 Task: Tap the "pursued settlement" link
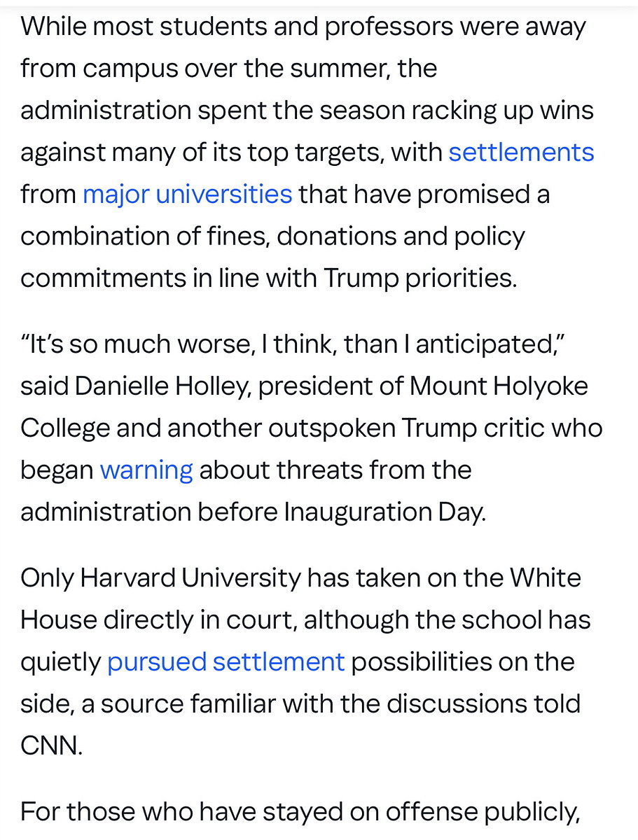226,661
